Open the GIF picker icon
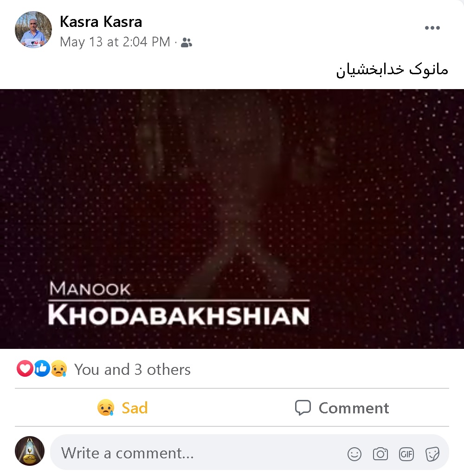 click(406, 454)
